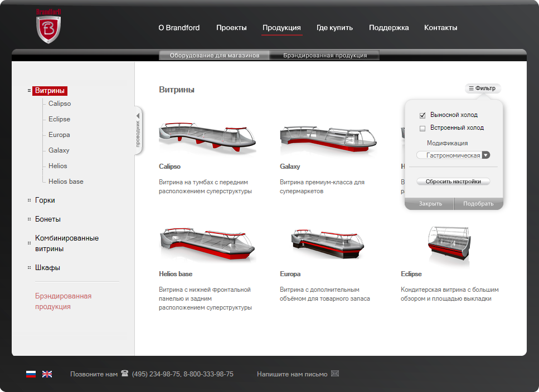This screenshot has width=539, height=392.
Task: Click the Eclipse description Кондитерская витрина
Action: (449, 294)
